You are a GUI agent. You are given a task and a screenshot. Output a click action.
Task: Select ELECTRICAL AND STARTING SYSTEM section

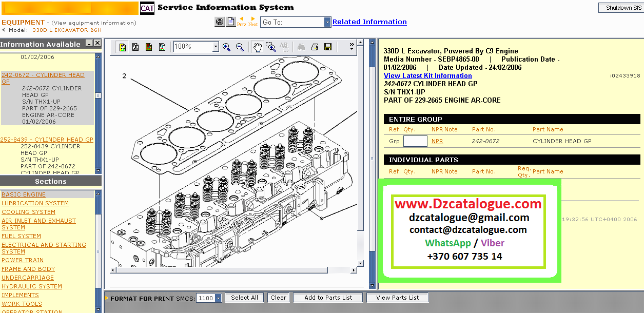[44, 248]
